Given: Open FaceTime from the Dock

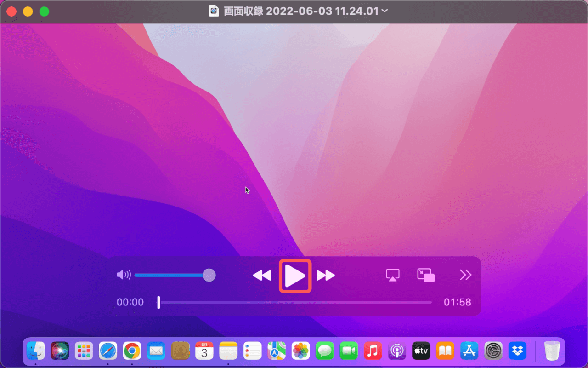Looking at the screenshot, I should pos(349,351).
